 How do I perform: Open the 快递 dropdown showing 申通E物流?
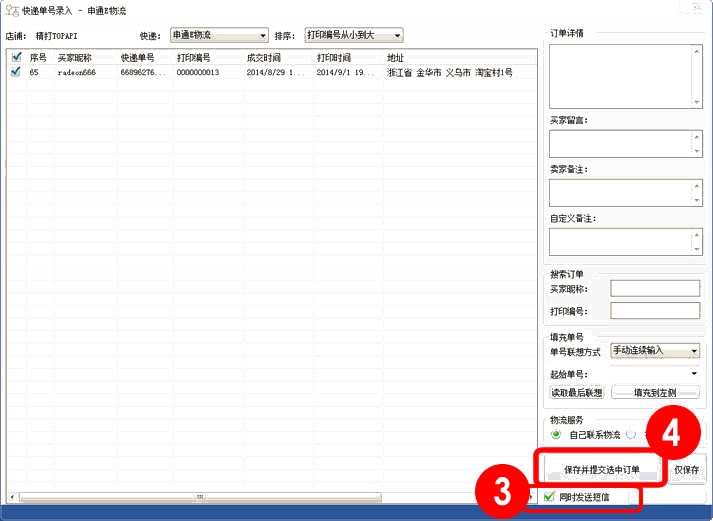pyautogui.click(x=219, y=35)
